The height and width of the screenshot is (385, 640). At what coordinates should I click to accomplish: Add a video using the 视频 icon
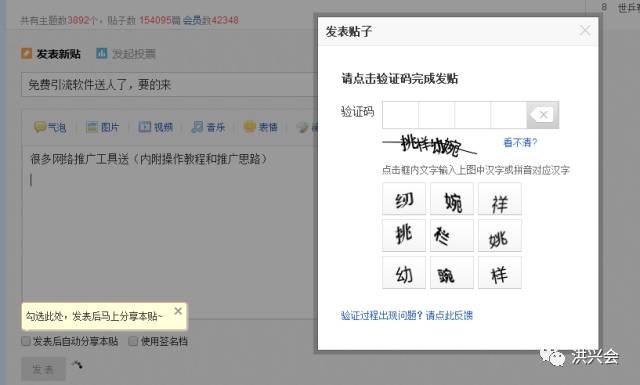tap(144, 127)
